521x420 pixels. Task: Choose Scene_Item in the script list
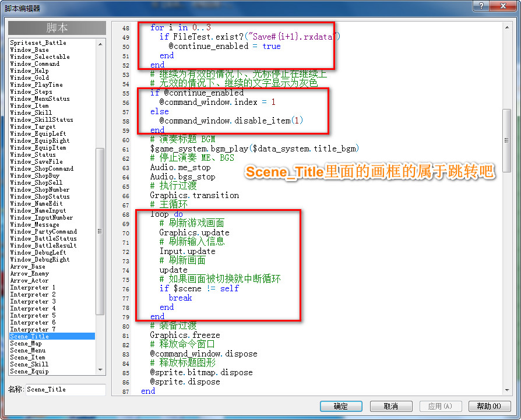pos(28,357)
